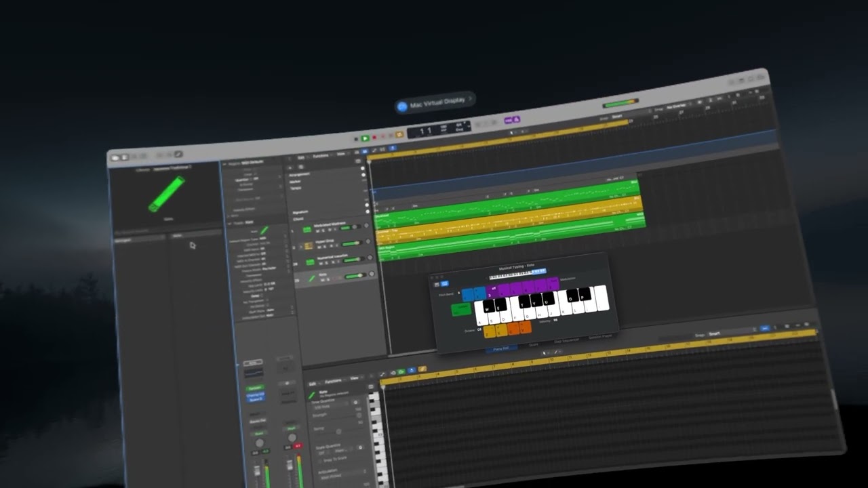Screen dimensions: 868x488
Task: Solo track 1 in the track list
Action: [323, 230]
